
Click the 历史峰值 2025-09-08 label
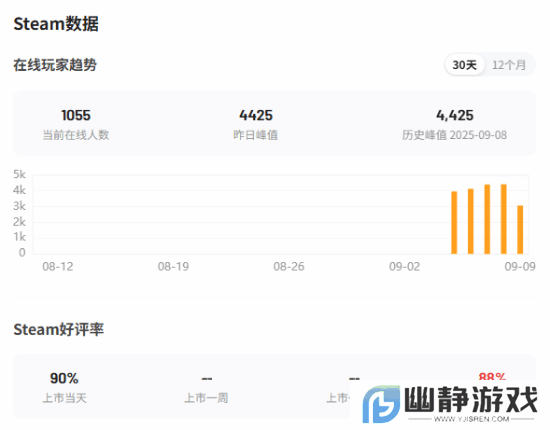pos(454,135)
